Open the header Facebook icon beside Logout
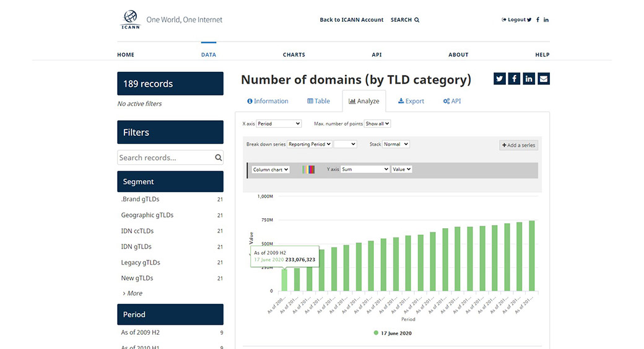 click(x=537, y=20)
